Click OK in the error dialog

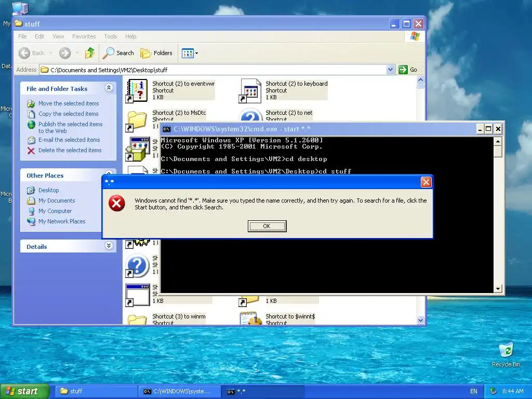[267, 226]
